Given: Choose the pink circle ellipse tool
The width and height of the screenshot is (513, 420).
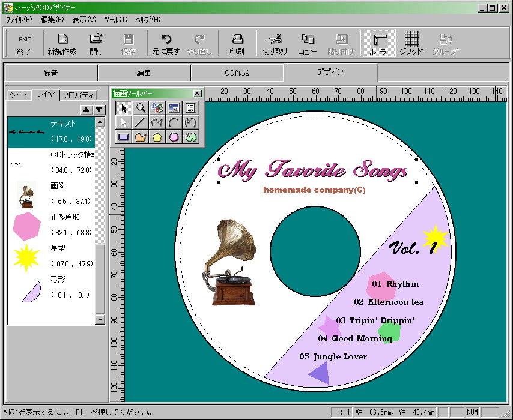Looking at the screenshot, I should click(174, 137).
